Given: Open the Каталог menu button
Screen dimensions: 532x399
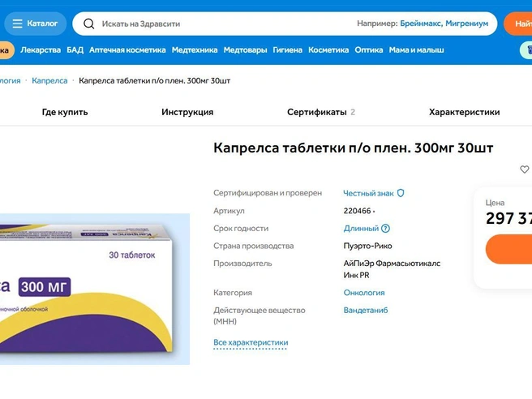Looking at the screenshot, I should pyautogui.click(x=36, y=24).
